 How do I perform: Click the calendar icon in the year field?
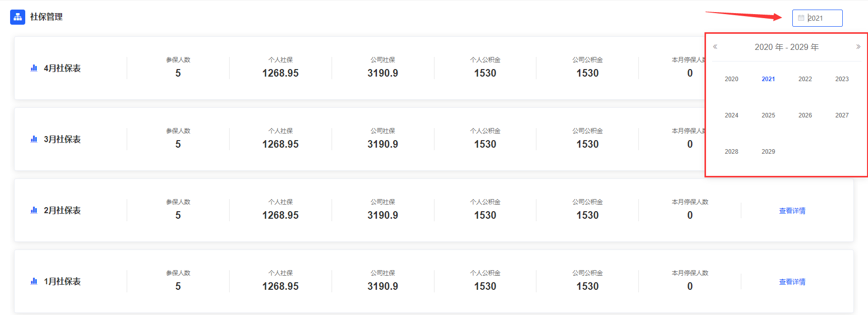(x=801, y=18)
